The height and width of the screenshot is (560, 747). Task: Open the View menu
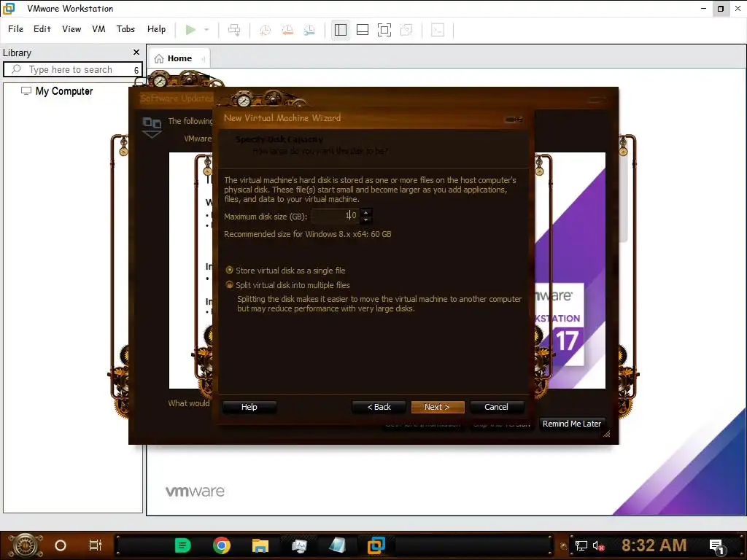[x=71, y=29]
